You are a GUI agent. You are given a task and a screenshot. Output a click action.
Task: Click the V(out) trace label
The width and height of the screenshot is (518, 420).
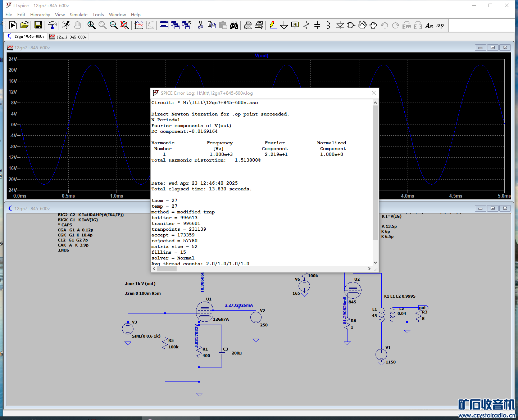(262, 56)
